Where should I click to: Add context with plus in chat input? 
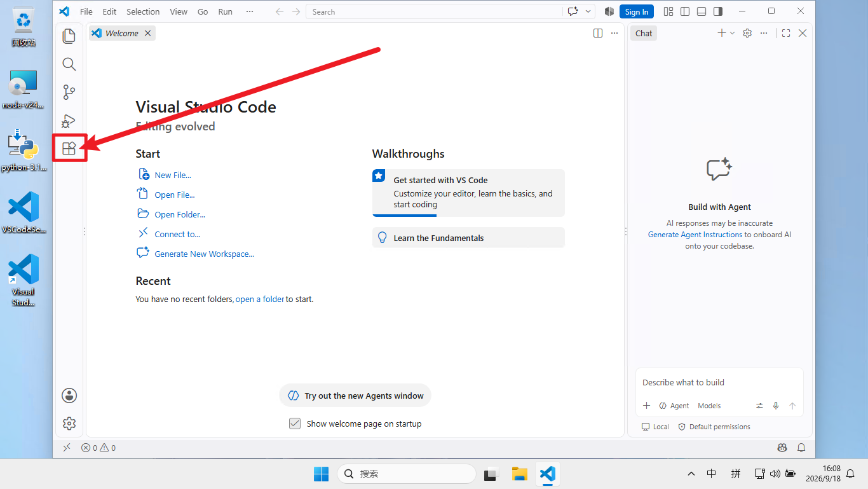(x=647, y=406)
